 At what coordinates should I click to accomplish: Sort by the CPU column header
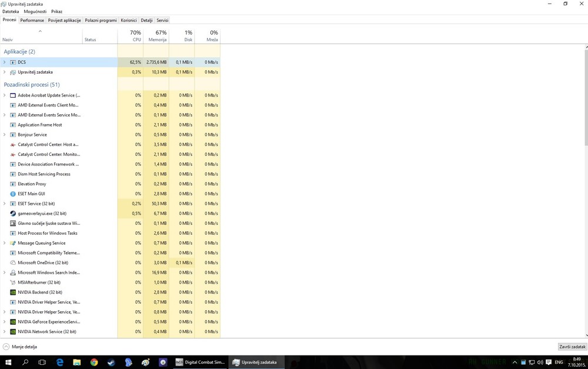click(130, 36)
